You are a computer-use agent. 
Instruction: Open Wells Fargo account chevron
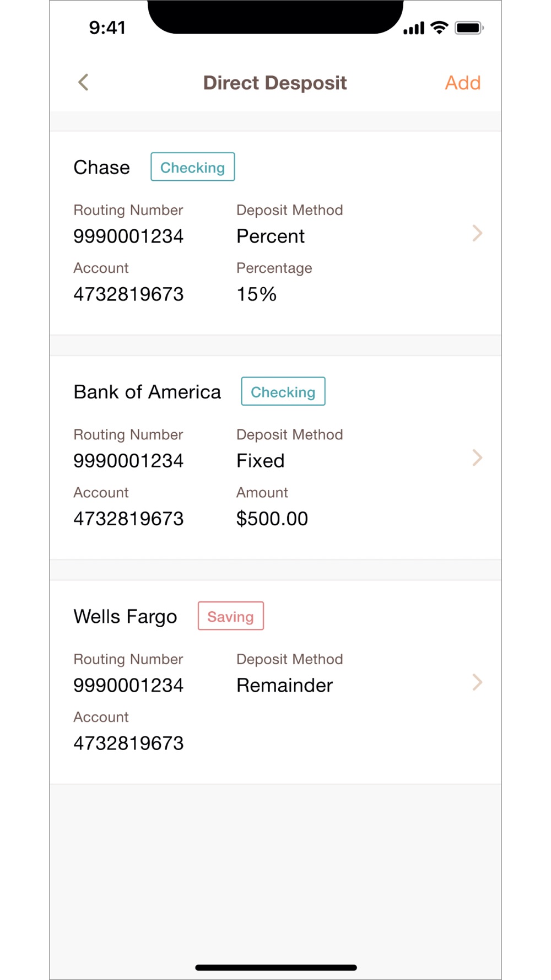point(477,682)
